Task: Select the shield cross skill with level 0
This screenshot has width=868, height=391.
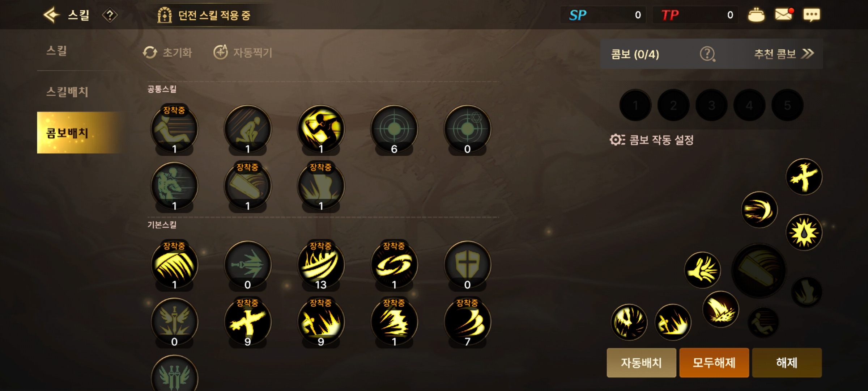Action: coord(467,265)
